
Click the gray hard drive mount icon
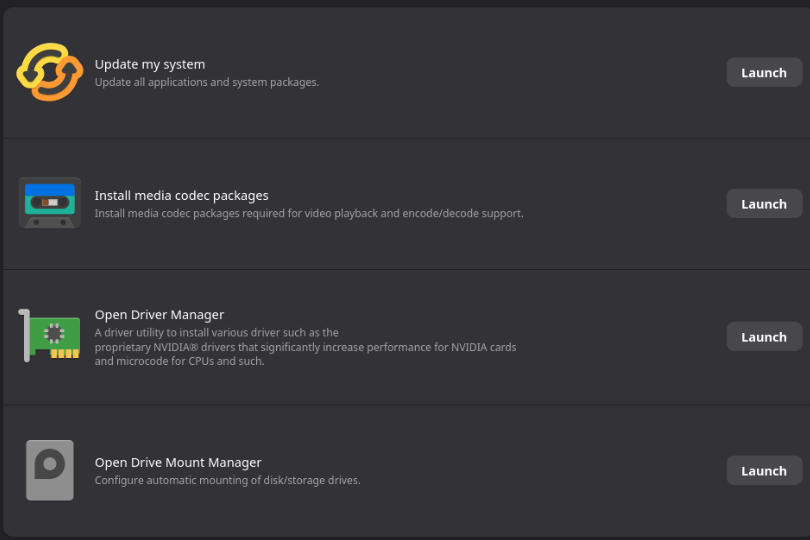(49, 470)
